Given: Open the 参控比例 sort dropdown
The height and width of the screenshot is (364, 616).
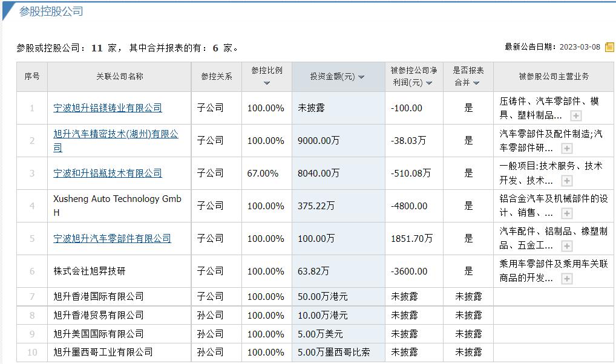Looking at the screenshot, I should (x=266, y=82).
